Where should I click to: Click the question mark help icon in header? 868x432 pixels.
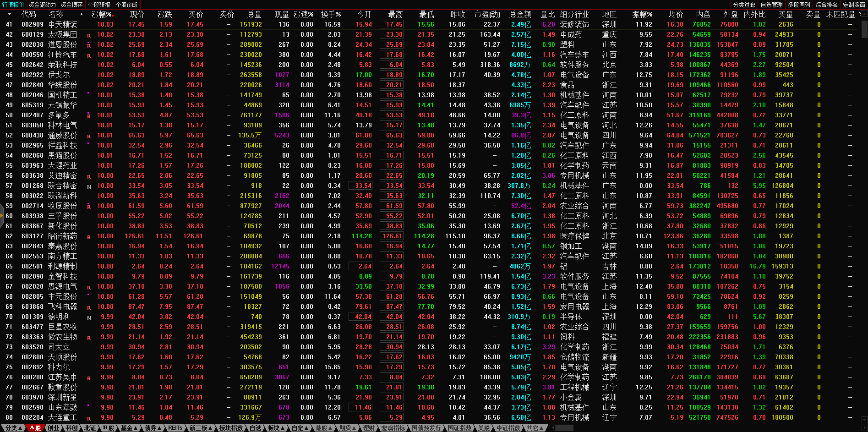(x=860, y=14)
